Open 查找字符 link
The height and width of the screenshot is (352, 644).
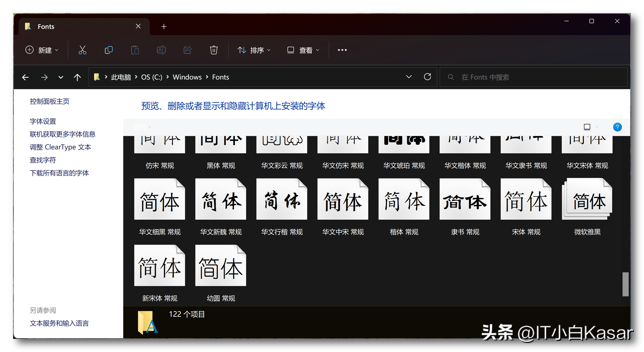coord(43,160)
